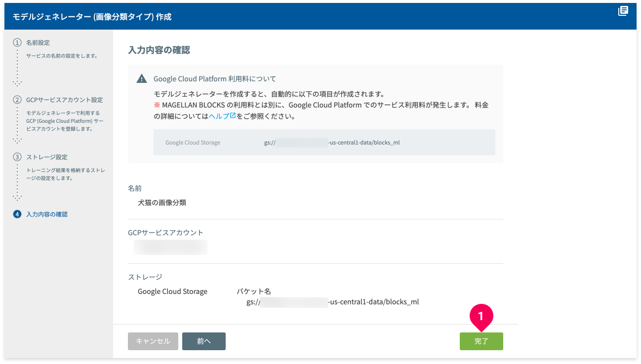Go back with the 前へ button
Viewport: 641px width, 364px height.
coord(204,341)
